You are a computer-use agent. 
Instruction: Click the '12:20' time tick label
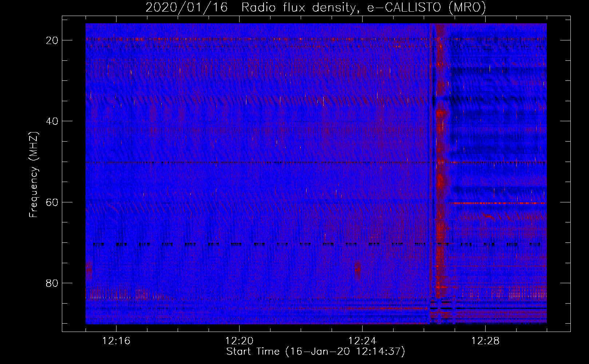tap(240, 341)
